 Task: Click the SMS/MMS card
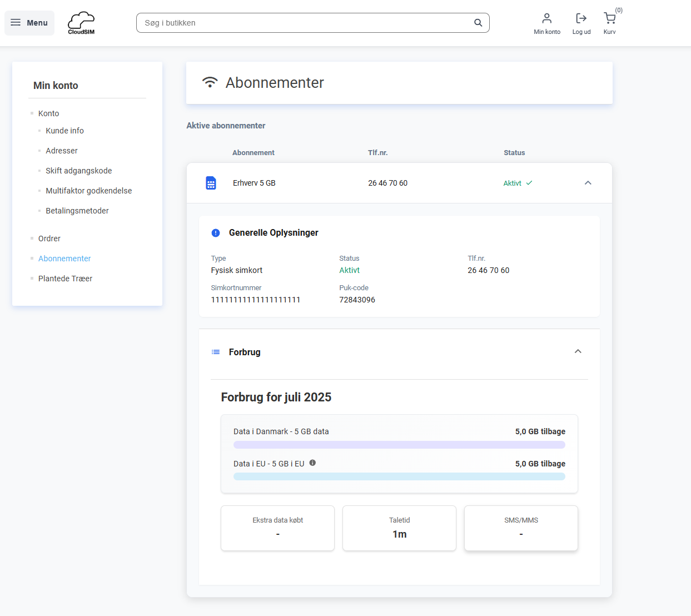[521, 528]
